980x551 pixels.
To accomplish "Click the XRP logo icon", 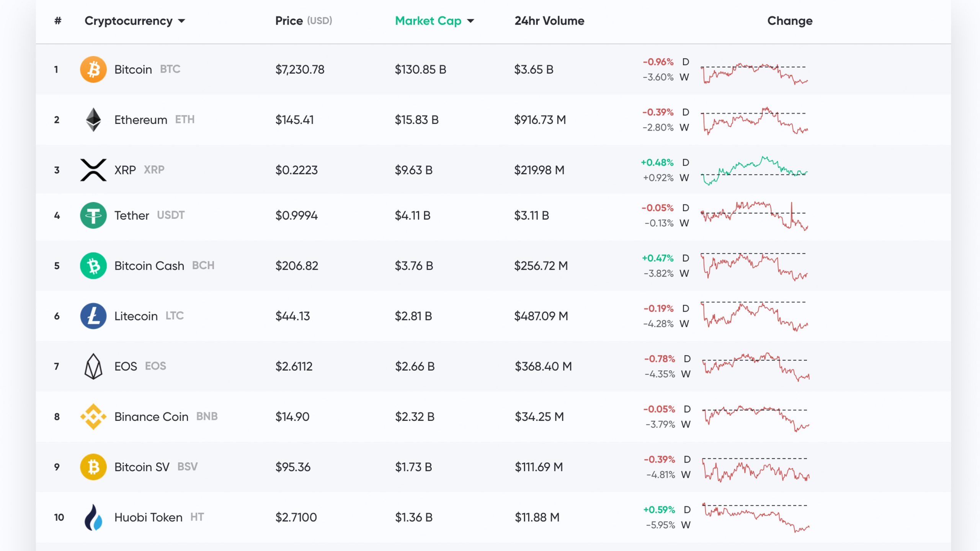I will point(93,170).
